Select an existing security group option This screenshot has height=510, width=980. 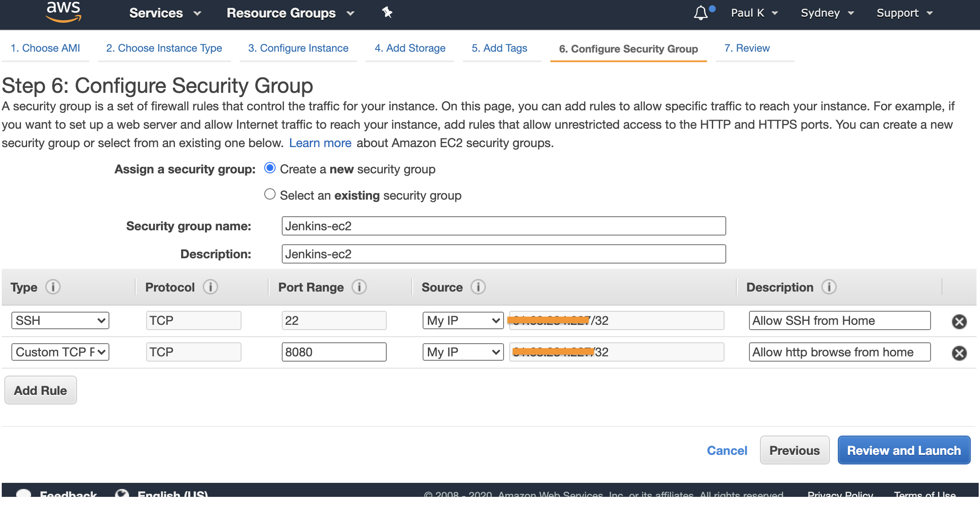270,194
